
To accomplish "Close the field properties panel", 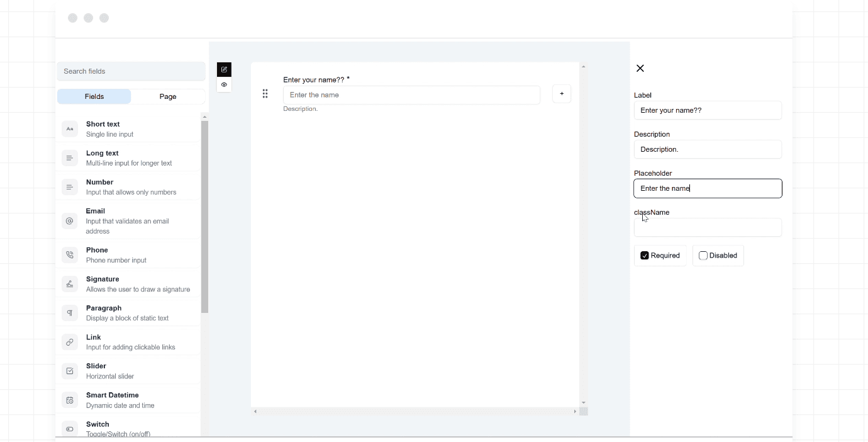I will click(640, 69).
